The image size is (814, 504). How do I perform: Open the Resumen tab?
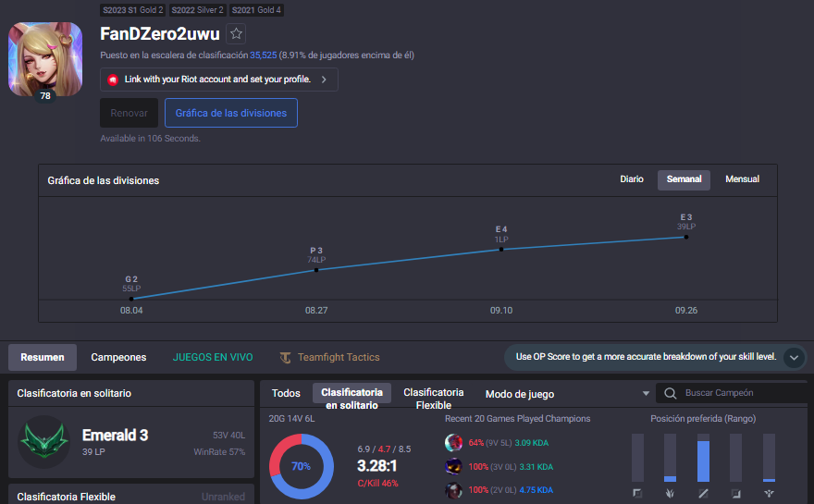click(x=43, y=357)
